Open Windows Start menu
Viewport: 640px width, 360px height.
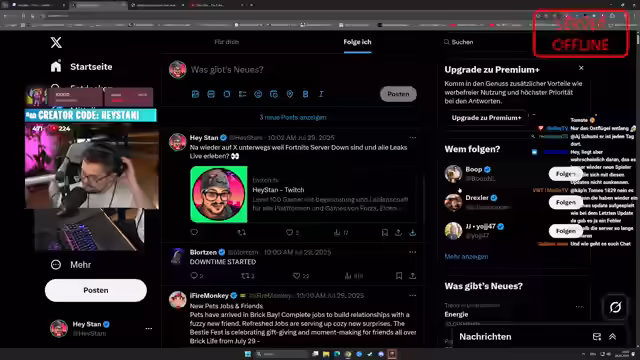coord(248,354)
